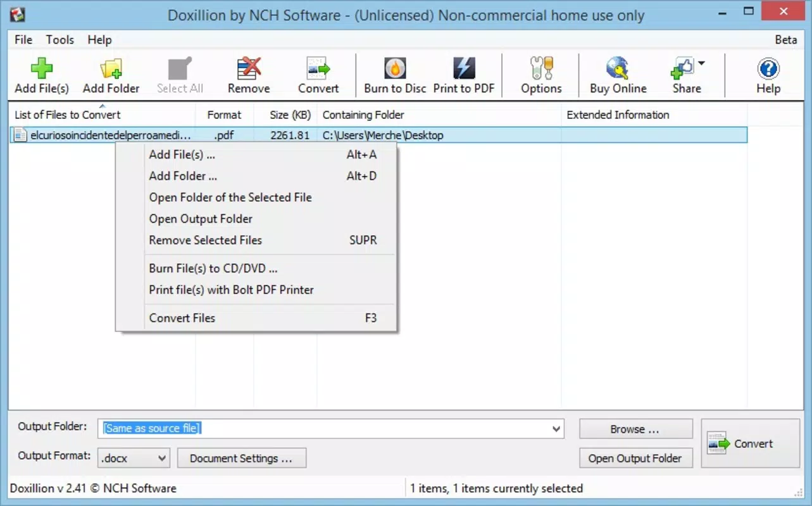Viewport: 812px width, 506px height.
Task: Choose Remove Selected Files menu entry
Action: tap(256, 240)
